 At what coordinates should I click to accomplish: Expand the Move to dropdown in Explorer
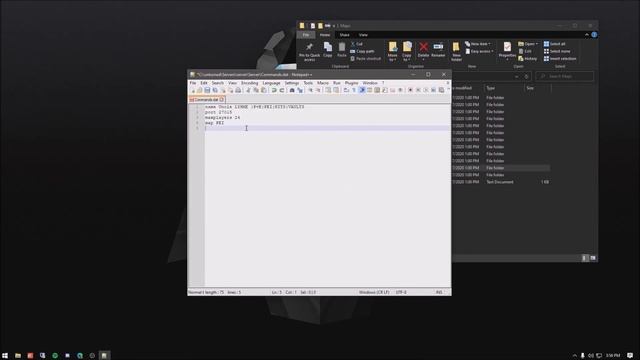point(393,60)
